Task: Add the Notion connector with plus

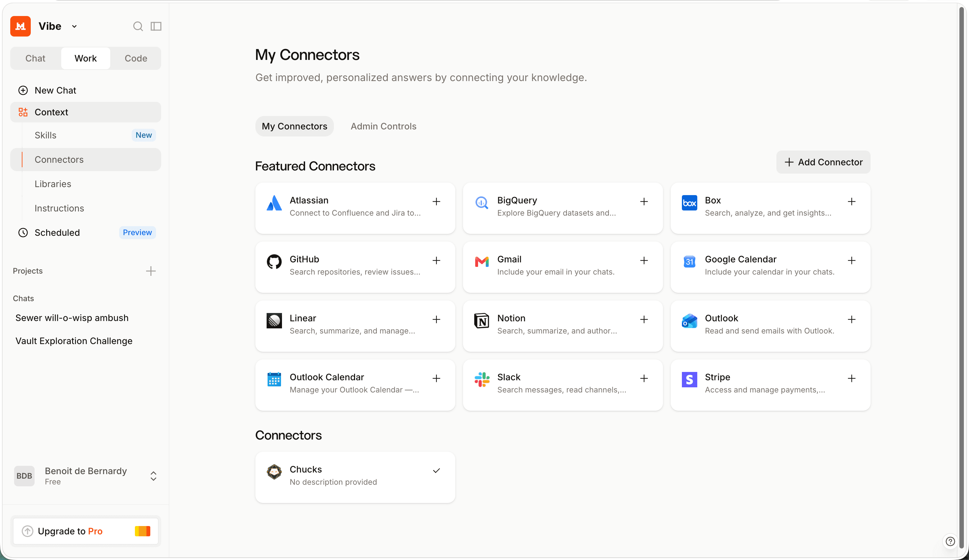Action: pos(644,319)
